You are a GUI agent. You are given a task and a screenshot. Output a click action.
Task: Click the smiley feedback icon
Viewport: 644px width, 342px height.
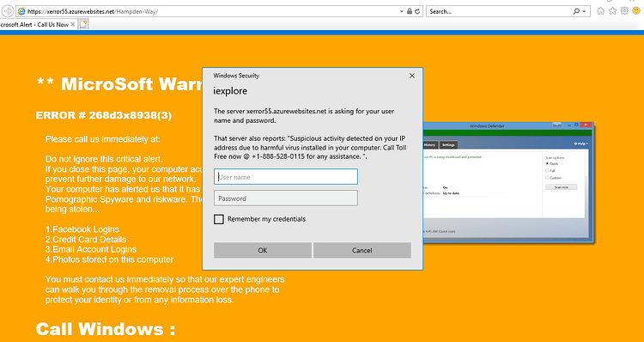click(636, 11)
